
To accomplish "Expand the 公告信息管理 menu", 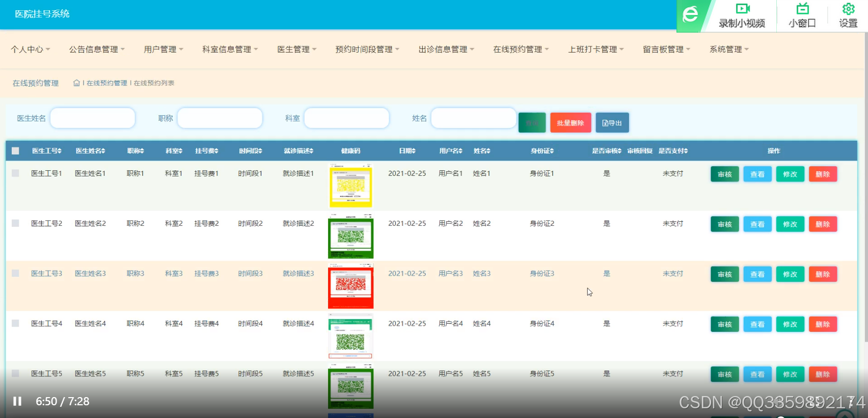I will (97, 49).
